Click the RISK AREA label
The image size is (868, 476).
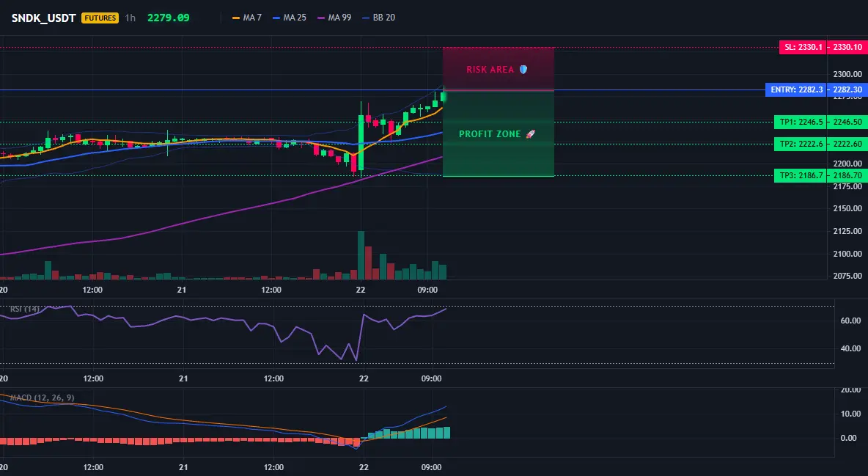(490, 70)
